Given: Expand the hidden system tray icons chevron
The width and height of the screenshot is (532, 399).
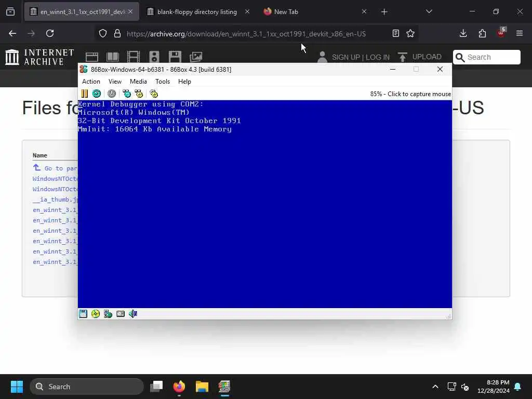Looking at the screenshot, I should [435, 387].
